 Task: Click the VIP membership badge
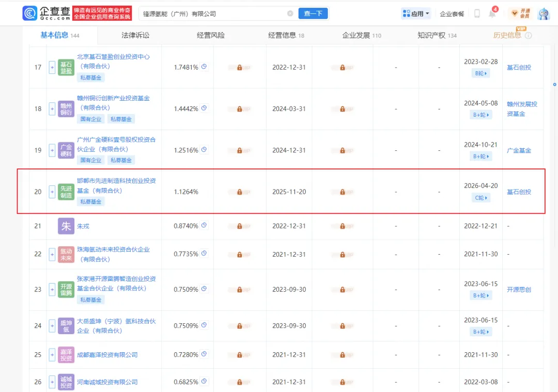[521, 13]
